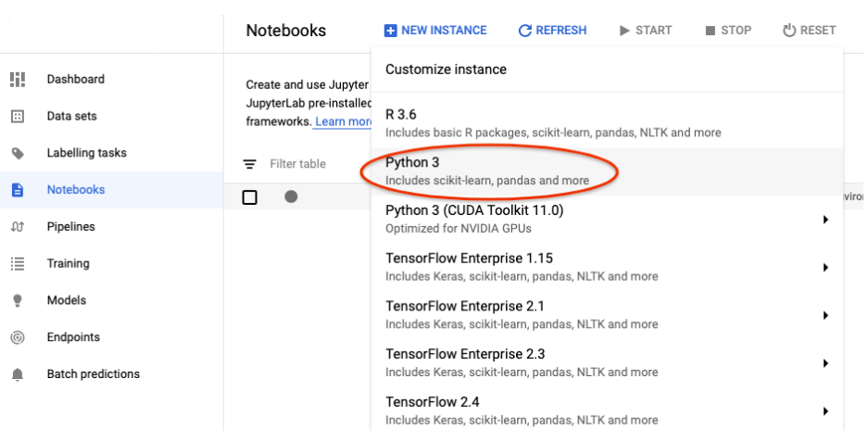
Task: Click the Endpoints antenna icon
Action: pos(18,337)
